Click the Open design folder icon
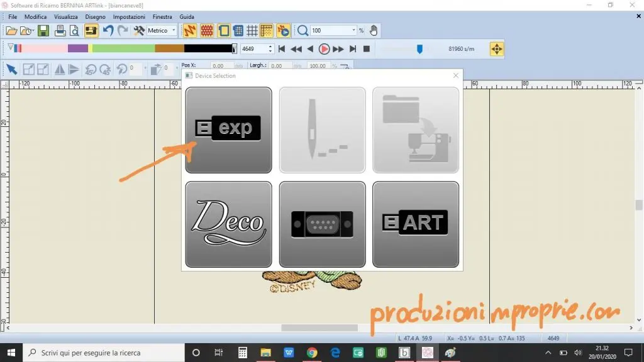This screenshot has height=362, width=644. coord(11,31)
